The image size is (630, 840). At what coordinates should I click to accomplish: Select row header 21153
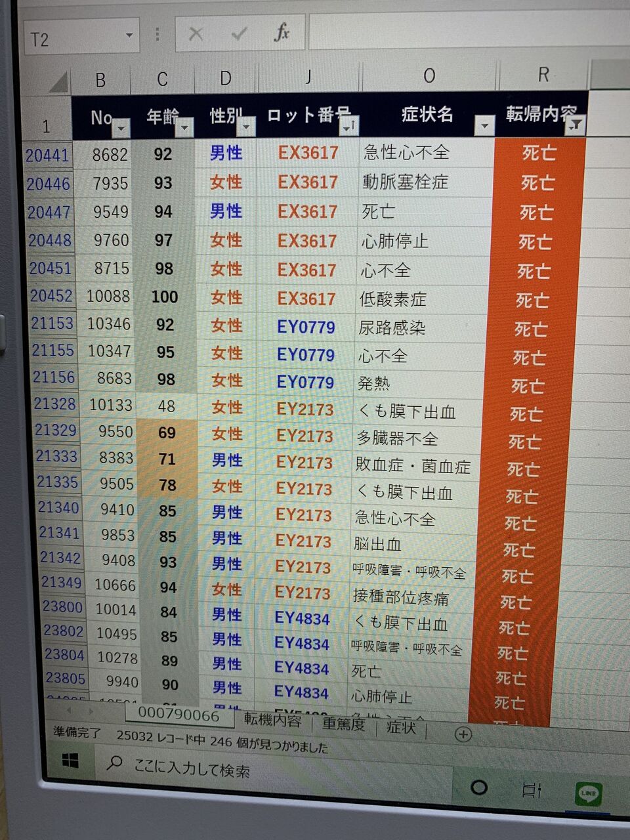tap(52, 324)
